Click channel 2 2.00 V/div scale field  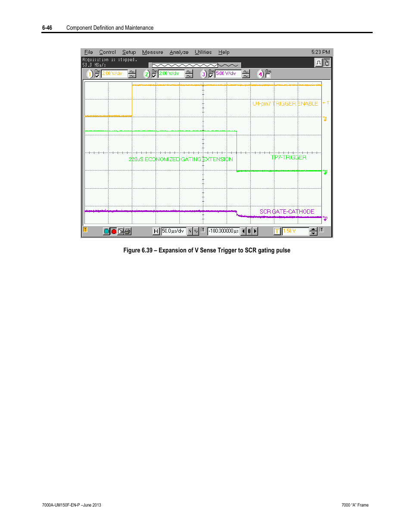point(171,74)
